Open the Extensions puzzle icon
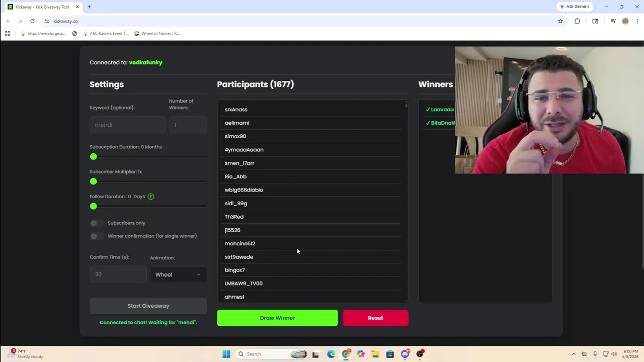Viewport: 644px width, 362px height. coord(577,21)
